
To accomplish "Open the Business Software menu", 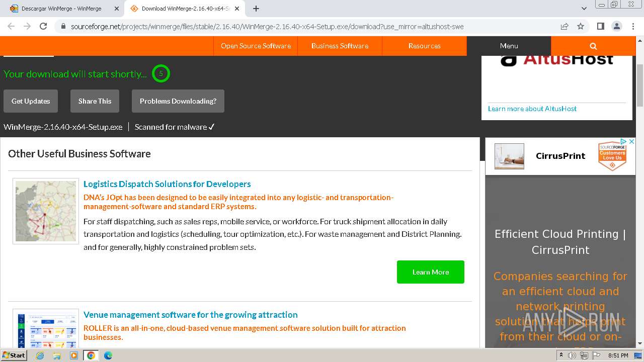I will pos(340,46).
